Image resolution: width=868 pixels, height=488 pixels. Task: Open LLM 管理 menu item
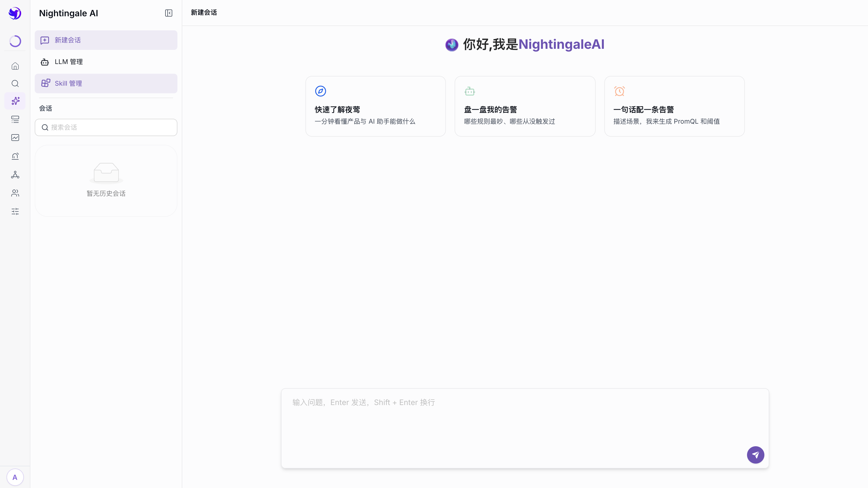click(106, 62)
